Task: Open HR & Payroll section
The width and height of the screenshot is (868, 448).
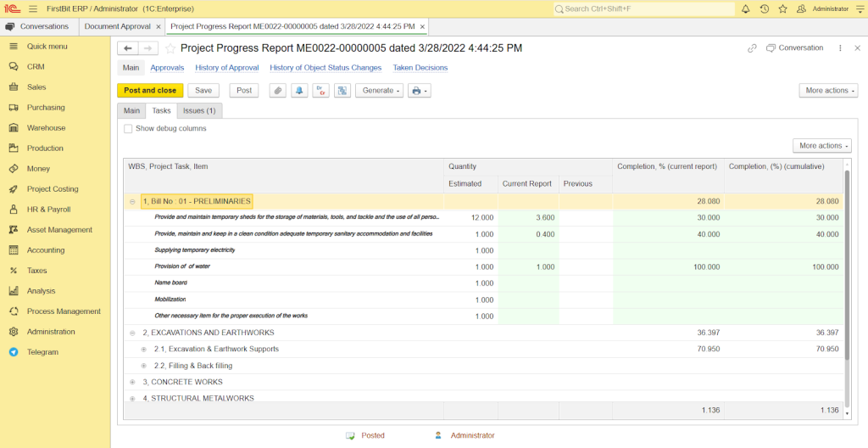Action: coord(48,210)
